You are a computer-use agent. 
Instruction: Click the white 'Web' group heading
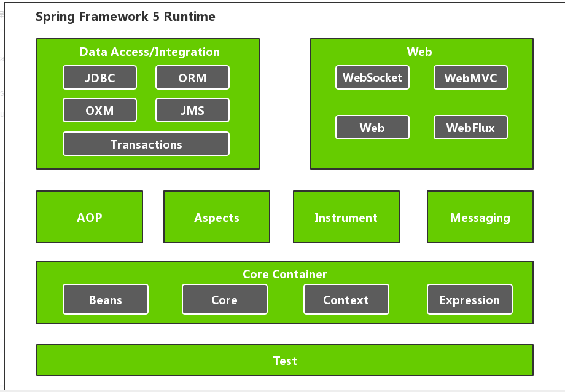coord(419,52)
